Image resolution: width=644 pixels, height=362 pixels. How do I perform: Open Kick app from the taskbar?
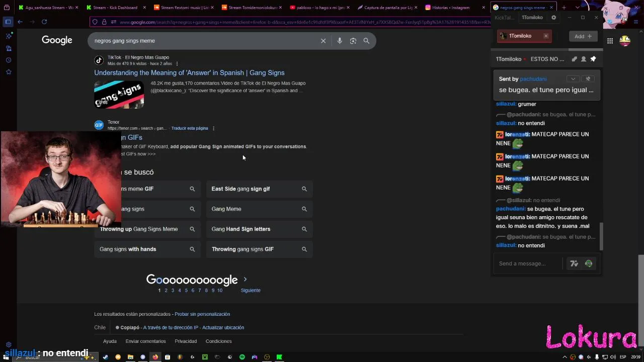click(279, 357)
